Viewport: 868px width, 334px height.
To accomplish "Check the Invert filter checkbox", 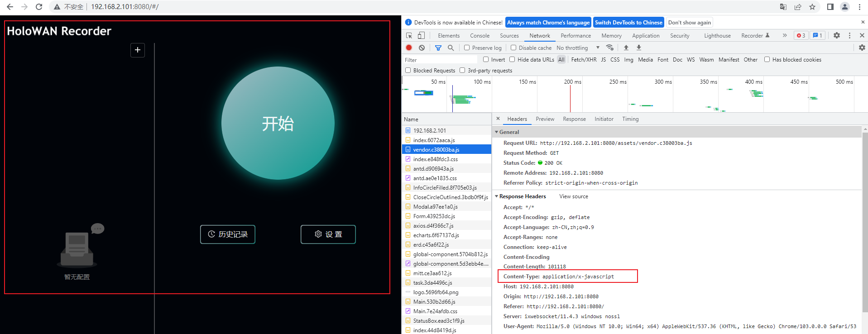I will [486, 59].
